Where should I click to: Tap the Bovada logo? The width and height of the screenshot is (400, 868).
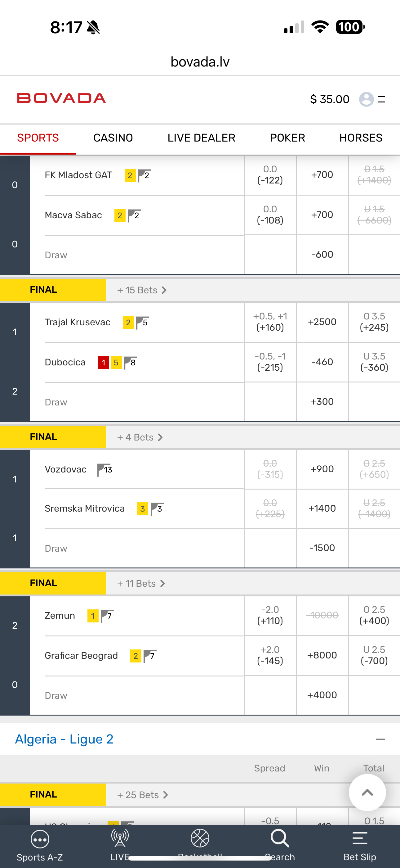point(62,98)
